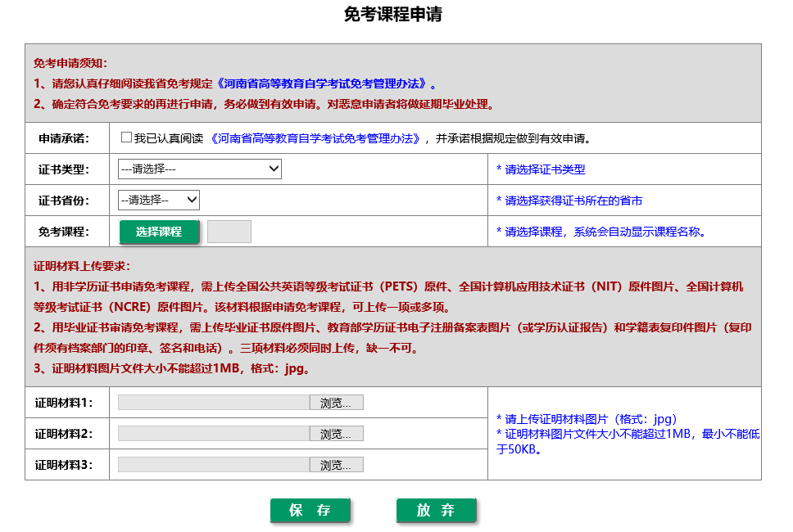Click 浏览 for 证明材料2

[x=337, y=434]
